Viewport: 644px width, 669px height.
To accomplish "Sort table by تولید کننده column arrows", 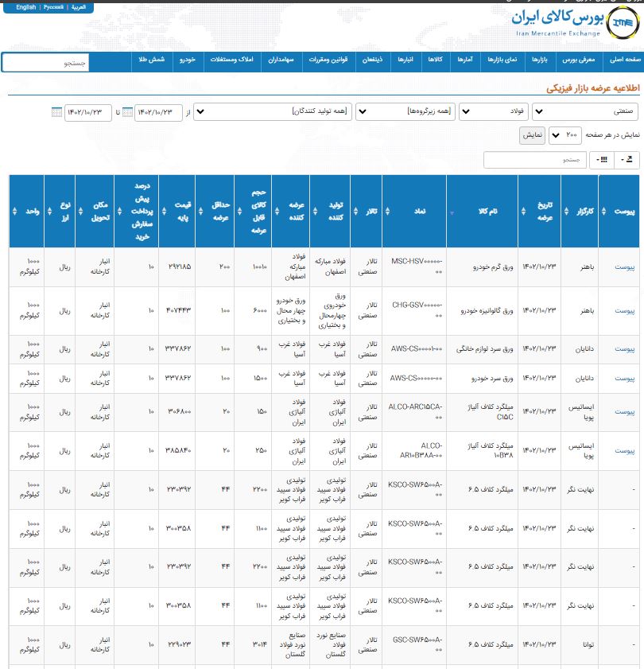I will 315,211.
